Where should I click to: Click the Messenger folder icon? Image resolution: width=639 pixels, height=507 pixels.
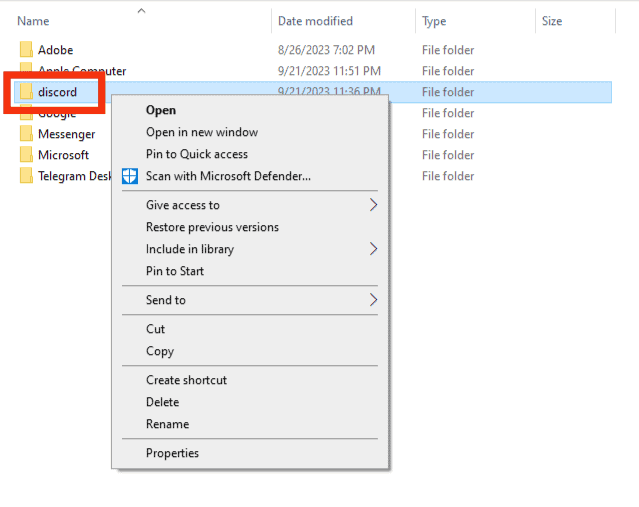click(26, 133)
